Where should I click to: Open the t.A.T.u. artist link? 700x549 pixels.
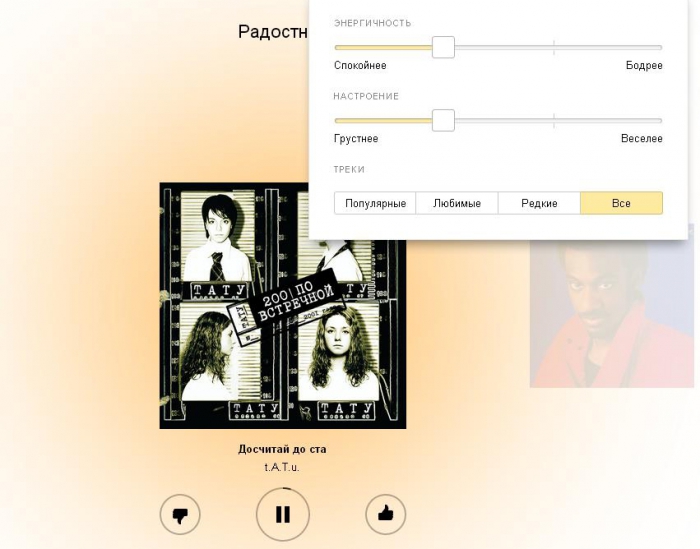(x=282, y=467)
